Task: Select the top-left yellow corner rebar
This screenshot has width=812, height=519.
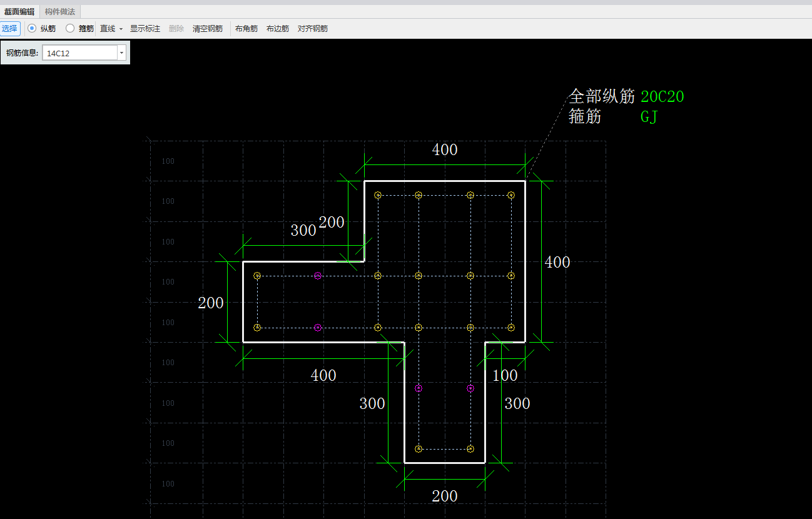Action: (x=378, y=195)
